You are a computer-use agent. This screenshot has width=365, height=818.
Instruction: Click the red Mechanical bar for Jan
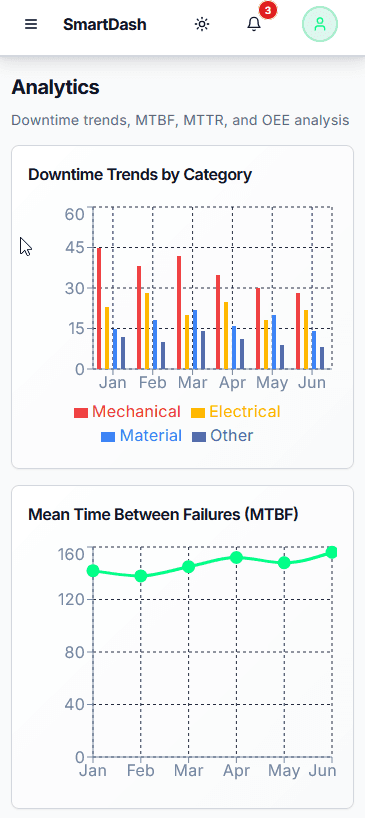click(x=99, y=308)
